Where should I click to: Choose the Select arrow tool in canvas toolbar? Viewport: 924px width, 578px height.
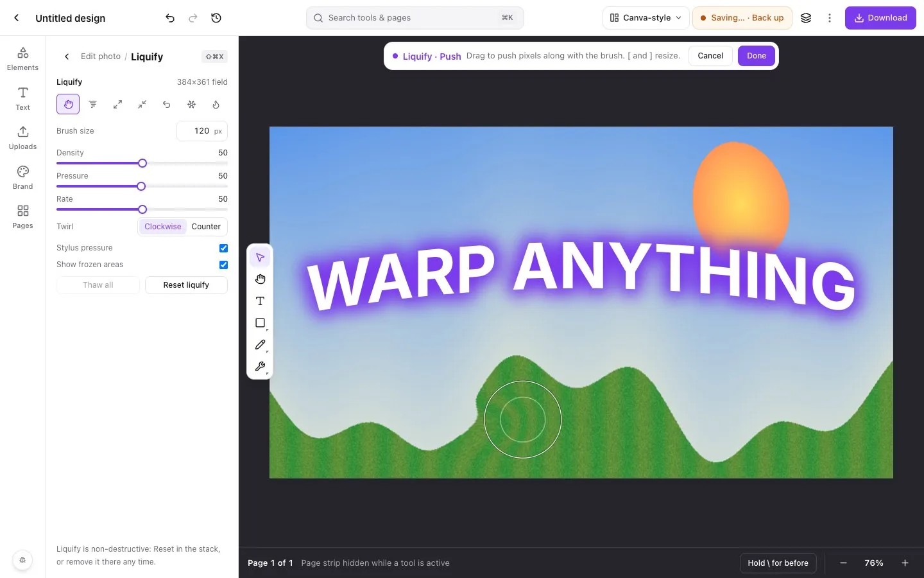[260, 258]
